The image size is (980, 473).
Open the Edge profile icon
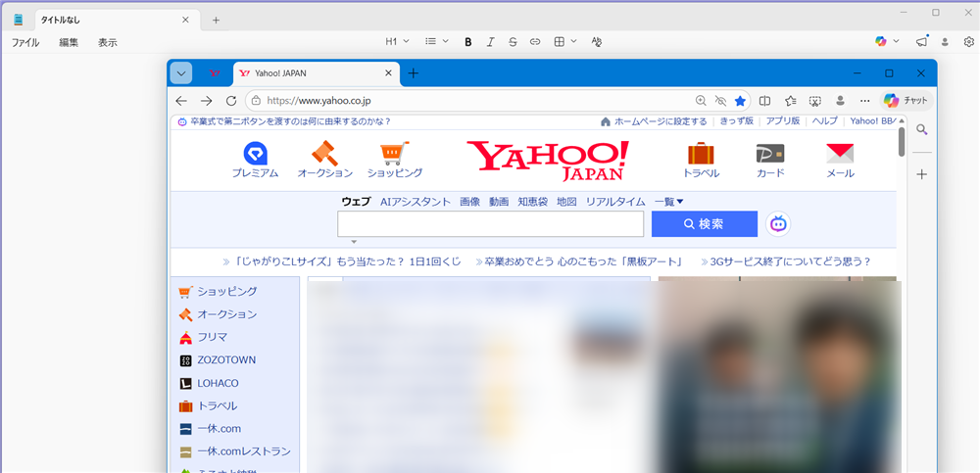[x=840, y=101]
